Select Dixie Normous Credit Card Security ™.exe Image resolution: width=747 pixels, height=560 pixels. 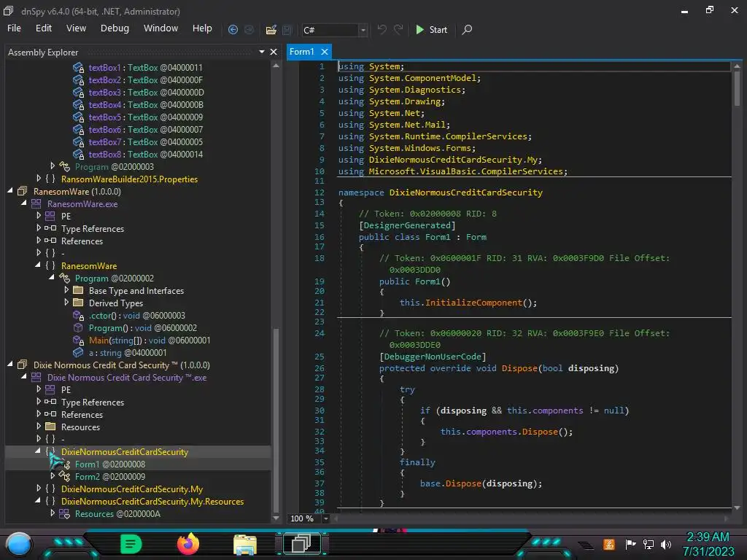point(126,377)
